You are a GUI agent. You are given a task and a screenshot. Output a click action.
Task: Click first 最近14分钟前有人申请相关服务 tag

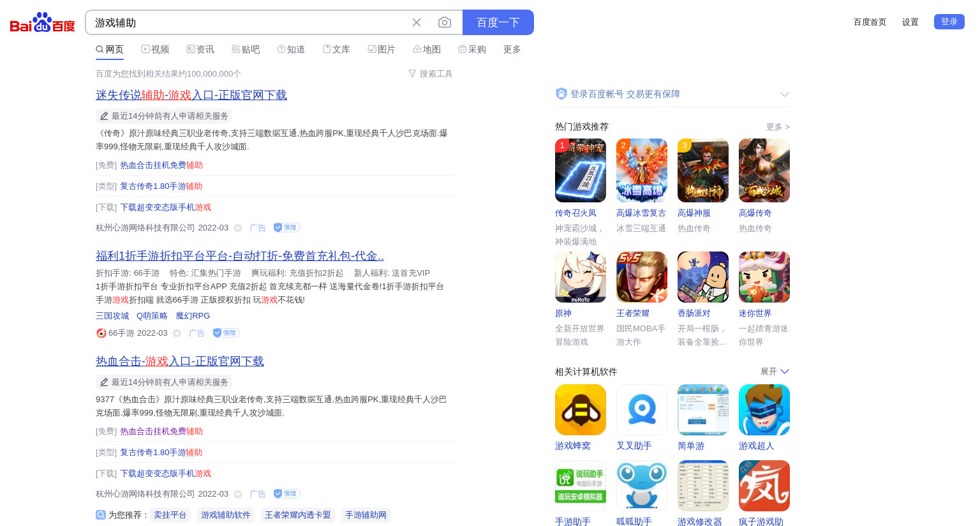[x=164, y=116]
